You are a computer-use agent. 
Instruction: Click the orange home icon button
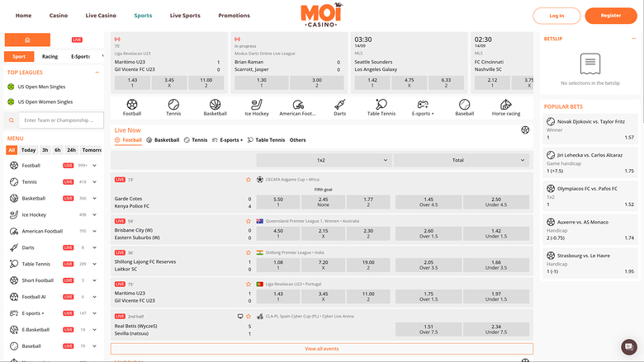click(27, 40)
